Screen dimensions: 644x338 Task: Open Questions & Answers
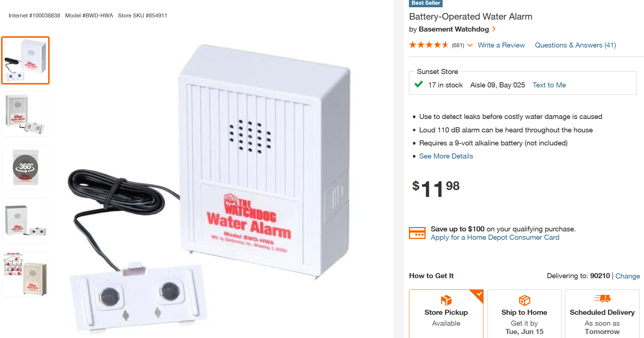[x=575, y=45]
